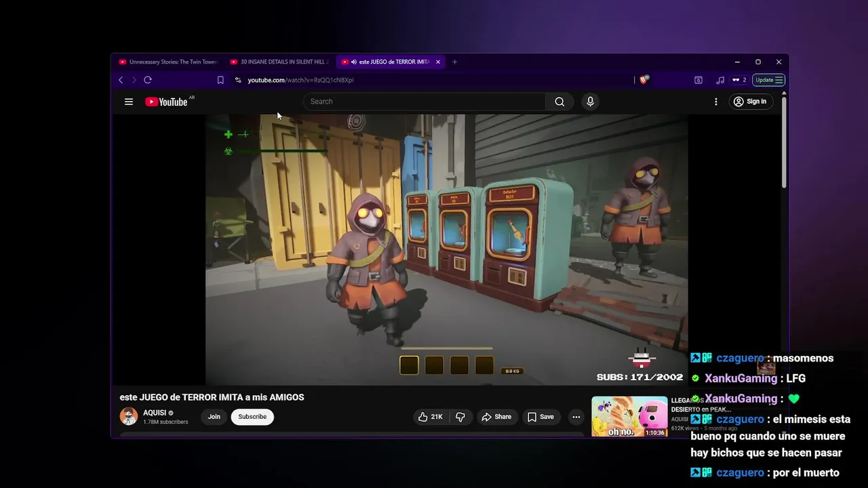Go back with the browser back arrow
Viewport: 868px width, 488px height.
tap(121, 80)
